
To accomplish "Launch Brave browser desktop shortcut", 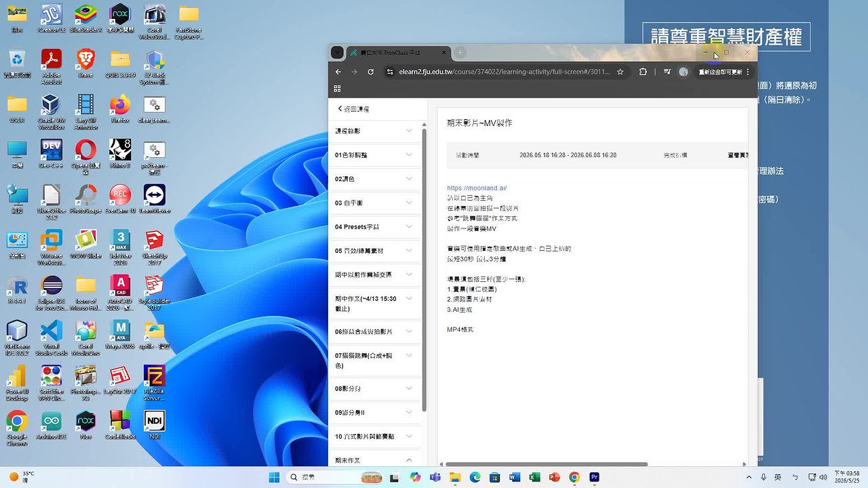I will pos(85,62).
